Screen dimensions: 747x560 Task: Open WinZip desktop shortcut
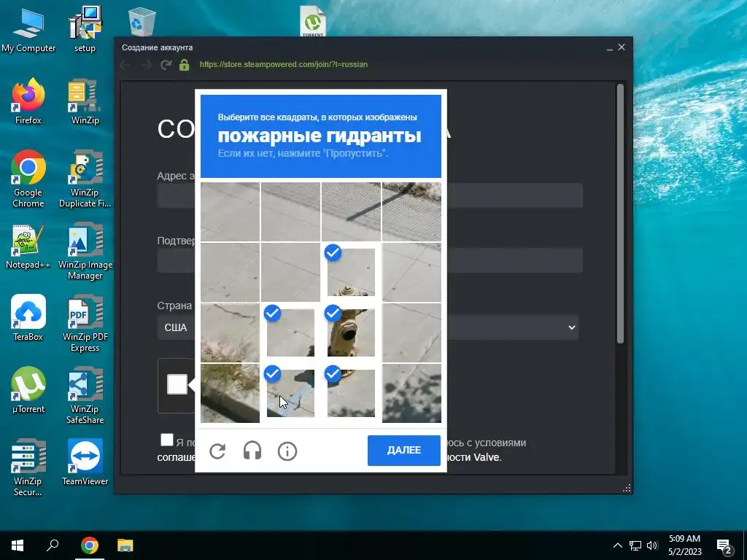click(85, 101)
